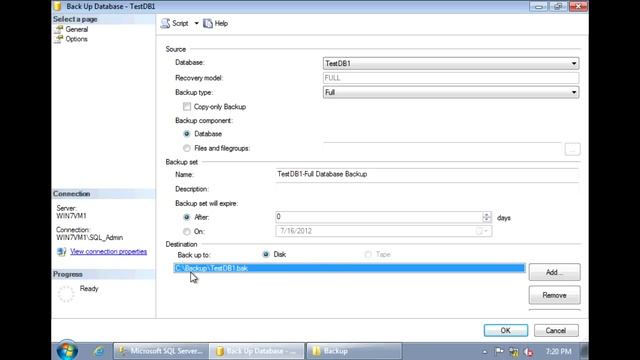Open the Backup folder taskbar item
The height and width of the screenshot is (360, 640).
354,351
